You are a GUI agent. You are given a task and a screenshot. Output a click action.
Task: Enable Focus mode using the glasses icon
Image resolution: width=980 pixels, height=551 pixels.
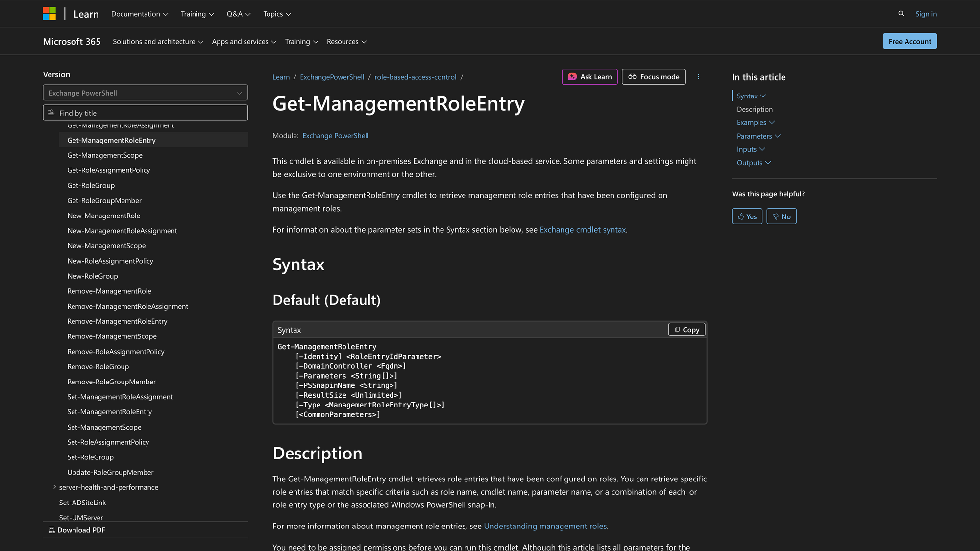[x=632, y=76]
